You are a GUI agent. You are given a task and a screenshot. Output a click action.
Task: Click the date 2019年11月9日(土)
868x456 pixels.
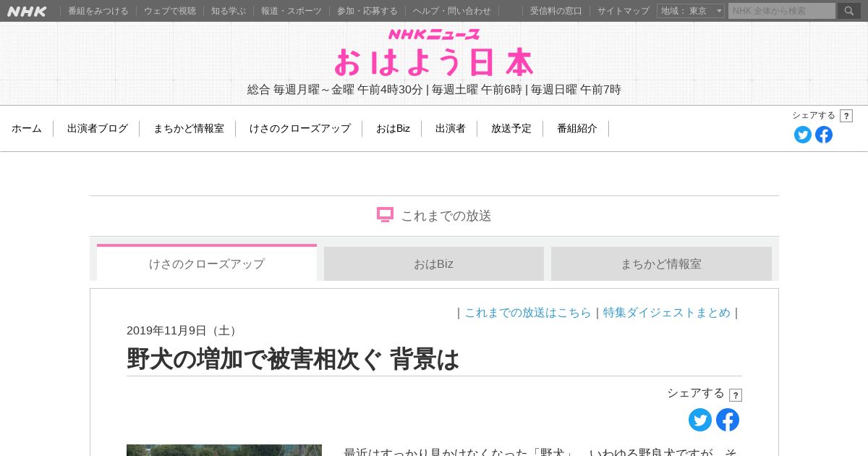[184, 331]
